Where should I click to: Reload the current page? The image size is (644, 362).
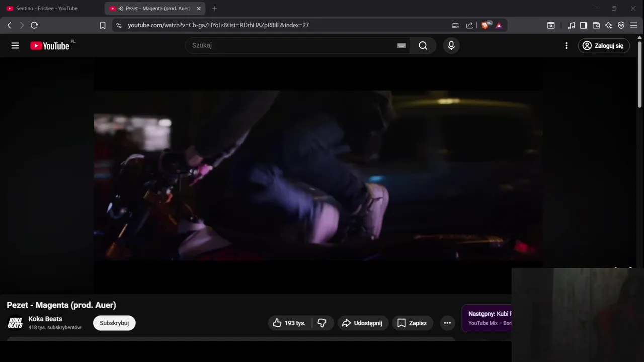[x=34, y=25]
